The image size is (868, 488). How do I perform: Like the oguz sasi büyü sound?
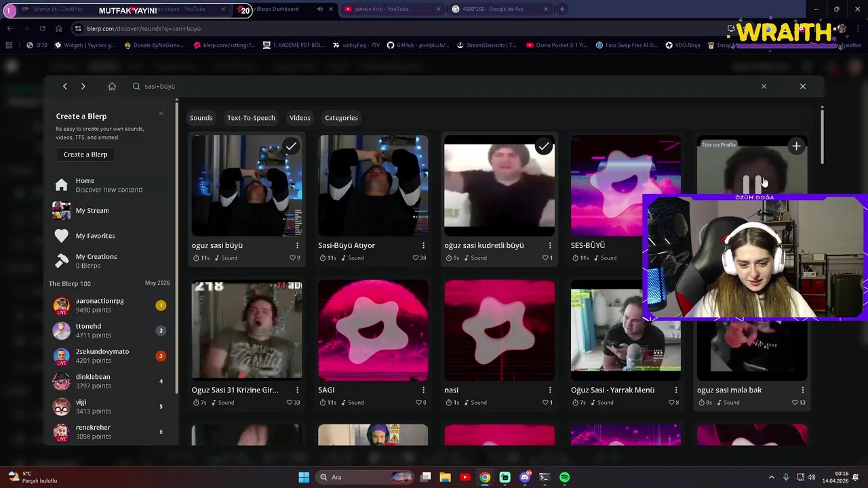click(x=293, y=258)
